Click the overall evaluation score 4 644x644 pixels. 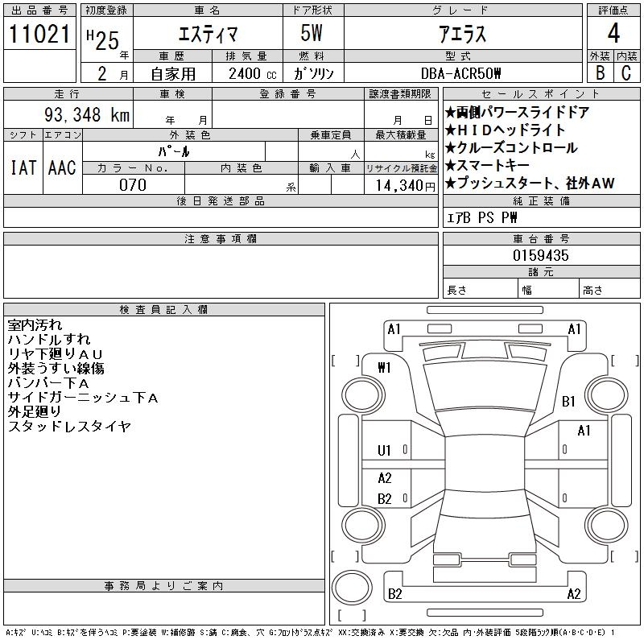(613, 33)
